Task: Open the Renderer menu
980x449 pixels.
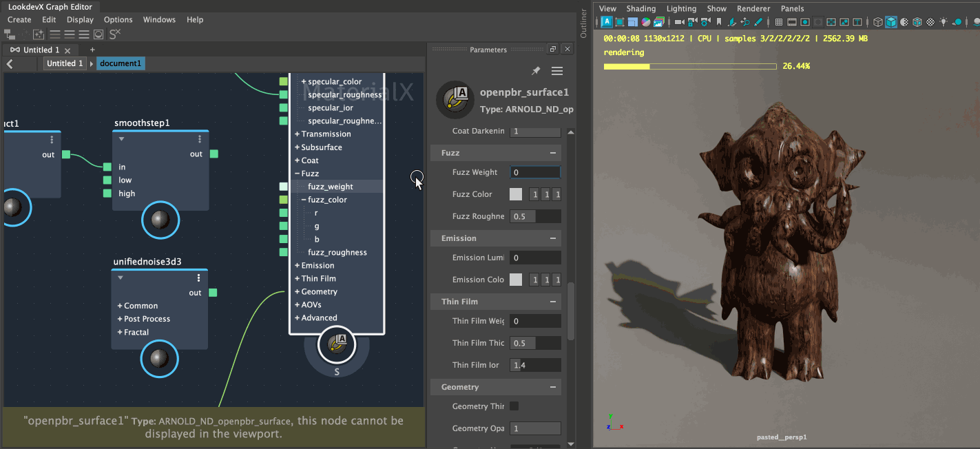Action: [x=753, y=8]
